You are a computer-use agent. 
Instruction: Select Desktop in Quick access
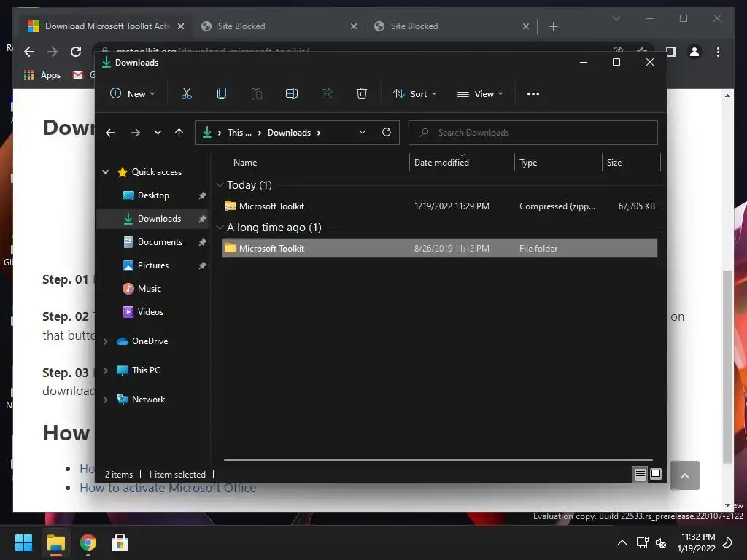coord(153,195)
